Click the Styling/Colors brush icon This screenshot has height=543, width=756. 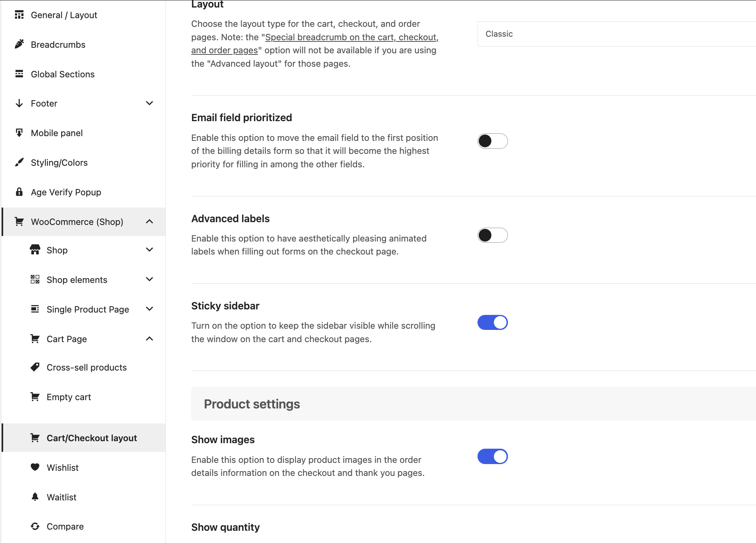[19, 162]
